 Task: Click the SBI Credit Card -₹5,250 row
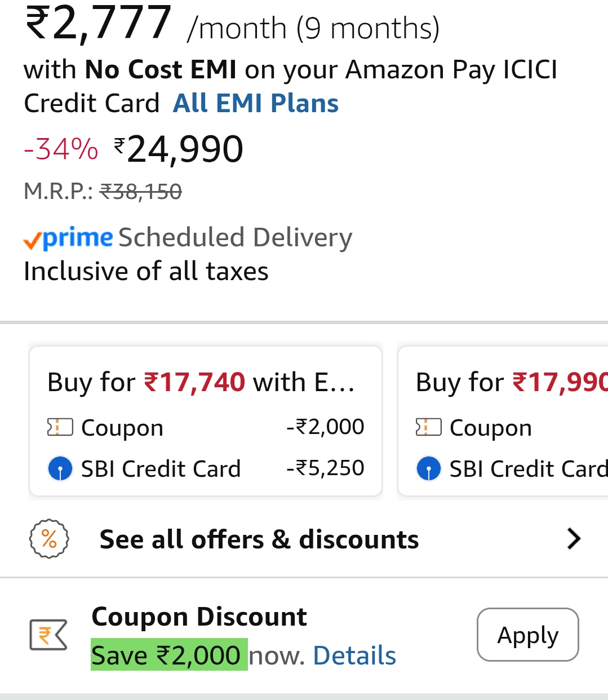pyautogui.click(x=206, y=468)
